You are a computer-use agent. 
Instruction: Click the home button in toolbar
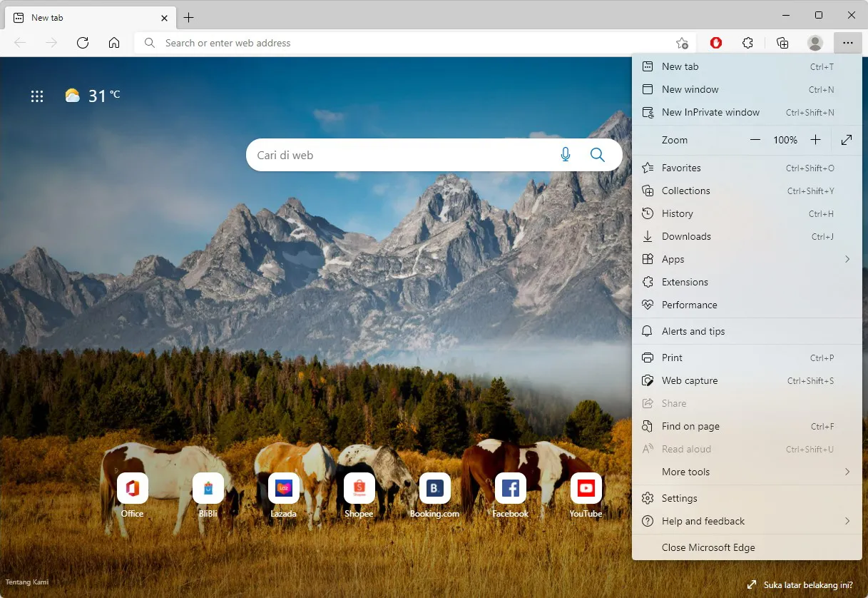[x=114, y=43]
